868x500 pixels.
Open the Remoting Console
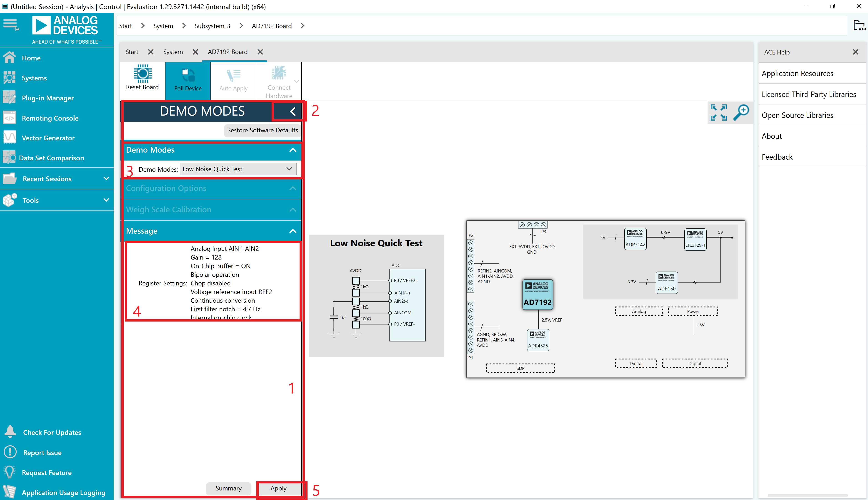(50, 118)
